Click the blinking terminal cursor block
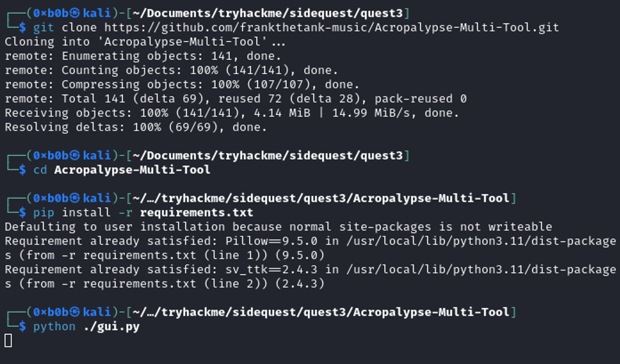The image size is (620, 364). 8,340
